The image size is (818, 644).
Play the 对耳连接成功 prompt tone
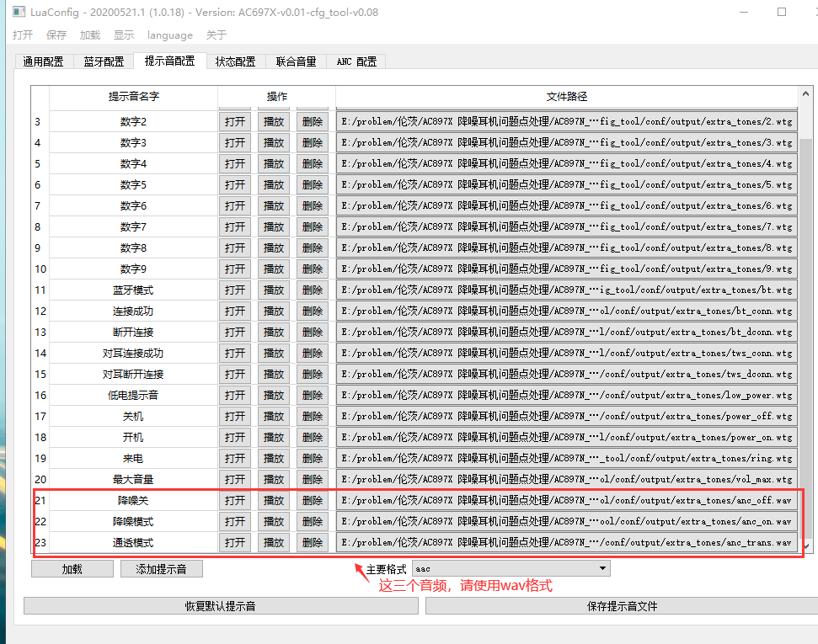pyautogui.click(x=273, y=353)
